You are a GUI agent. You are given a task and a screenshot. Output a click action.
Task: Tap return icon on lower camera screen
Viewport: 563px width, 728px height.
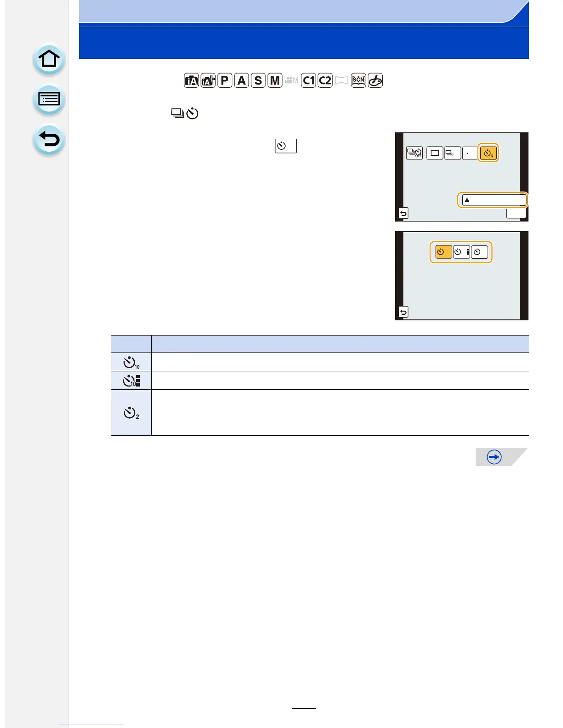point(403,312)
